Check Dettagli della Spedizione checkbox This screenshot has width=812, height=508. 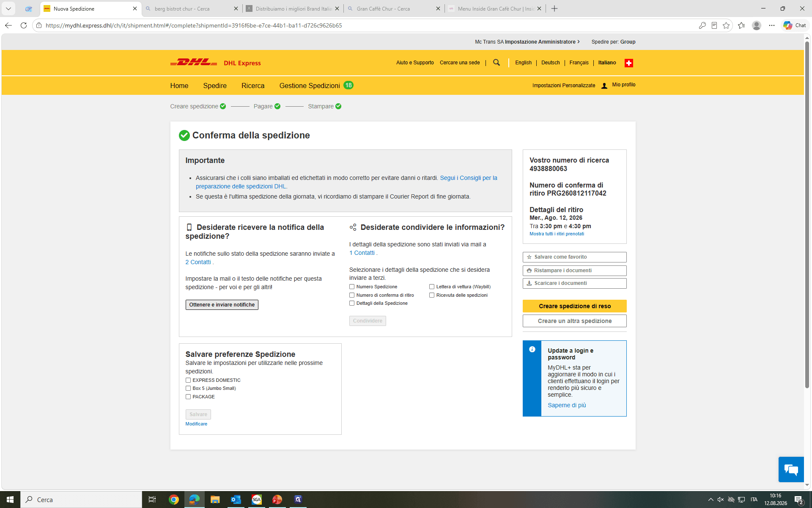click(352, 303)
